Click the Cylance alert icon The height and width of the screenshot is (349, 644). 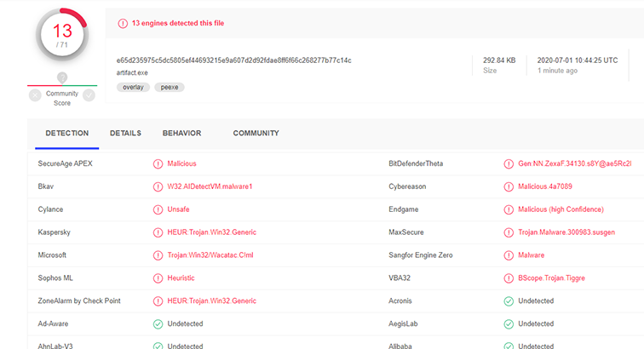(158, 209)
